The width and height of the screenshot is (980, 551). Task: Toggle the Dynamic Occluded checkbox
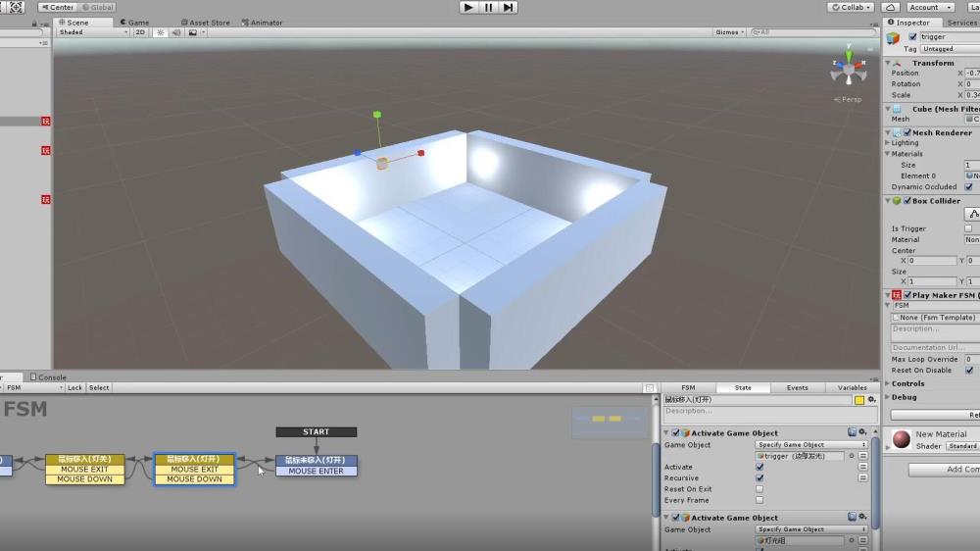point(969,187)
